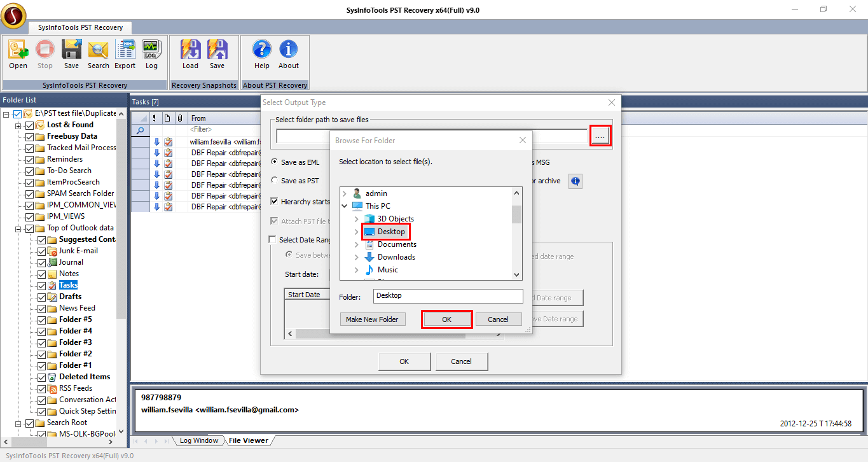Click the Documents folder icon
Image resolution: width=868 pixels, height=462 pixels.
[x=369, y=244]
